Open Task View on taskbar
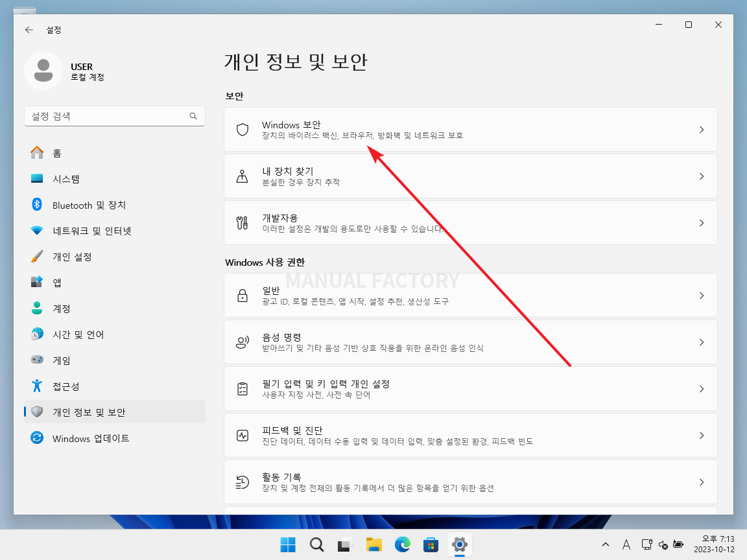The width and height of the screenshot is (747, 560). click(x=345, y=544)
